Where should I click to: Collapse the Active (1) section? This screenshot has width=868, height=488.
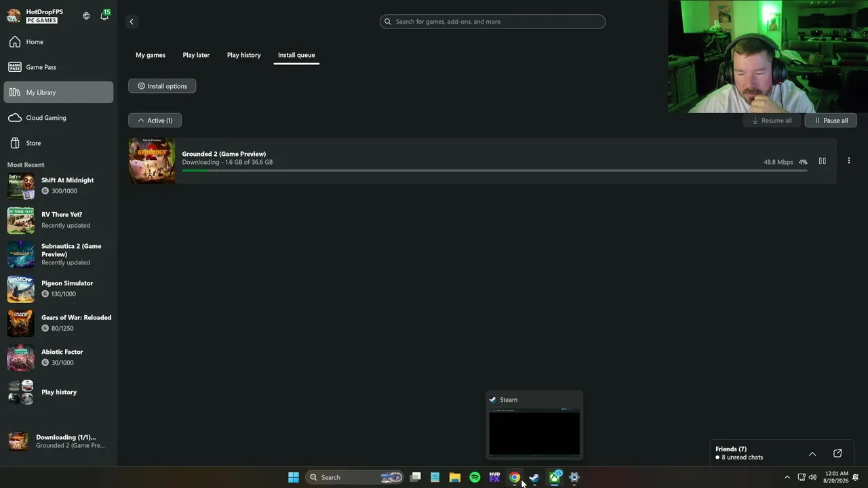[155, 121]
